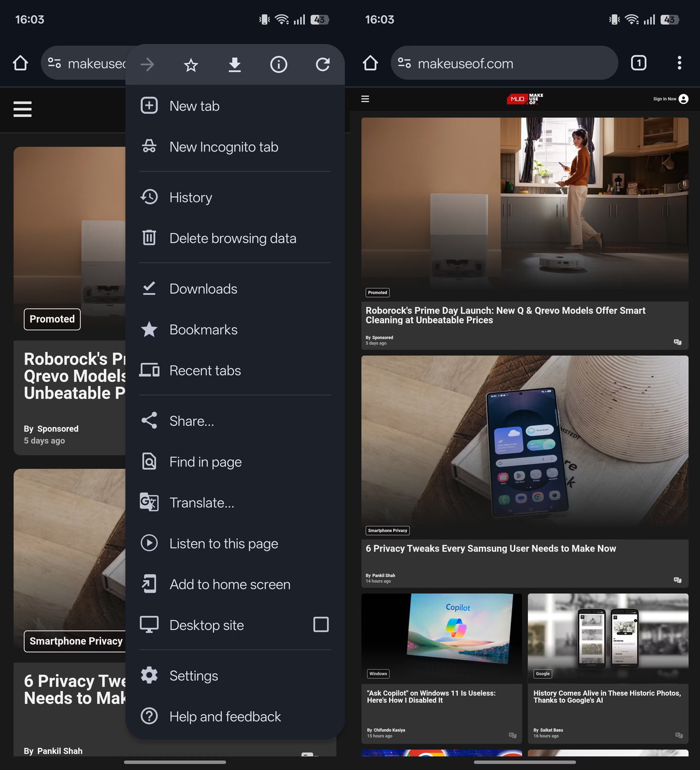Click author Chifundo Kasiya
This screenshot has width=700, height=770.
pyautogui.click(x=389, y=730)
